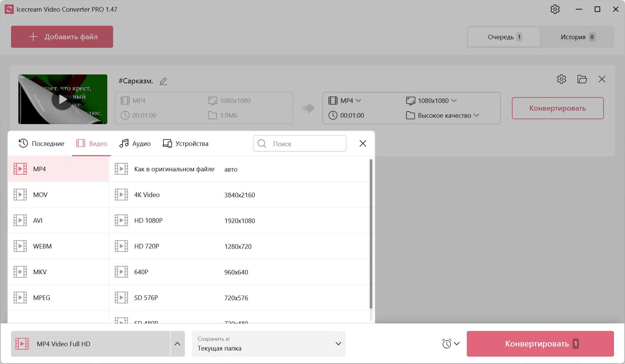Open application settings gear in title bar

click(555, 9)
